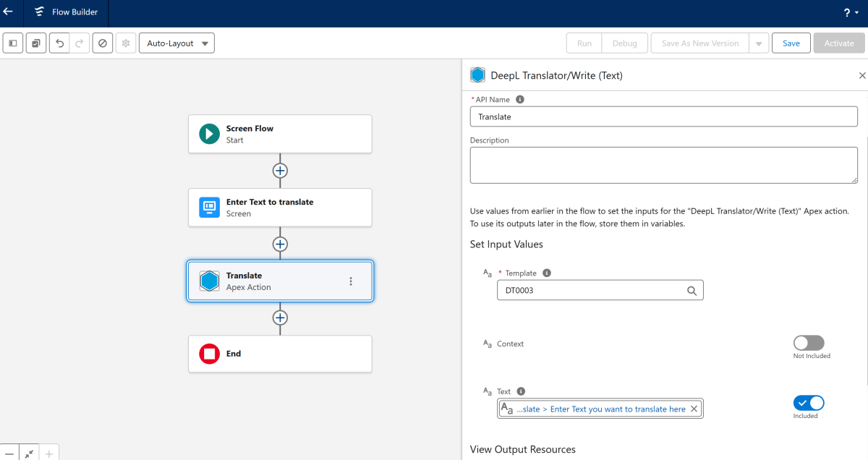Click the API Name info icon
868x460 pixels.
click(x=519, y=100)
